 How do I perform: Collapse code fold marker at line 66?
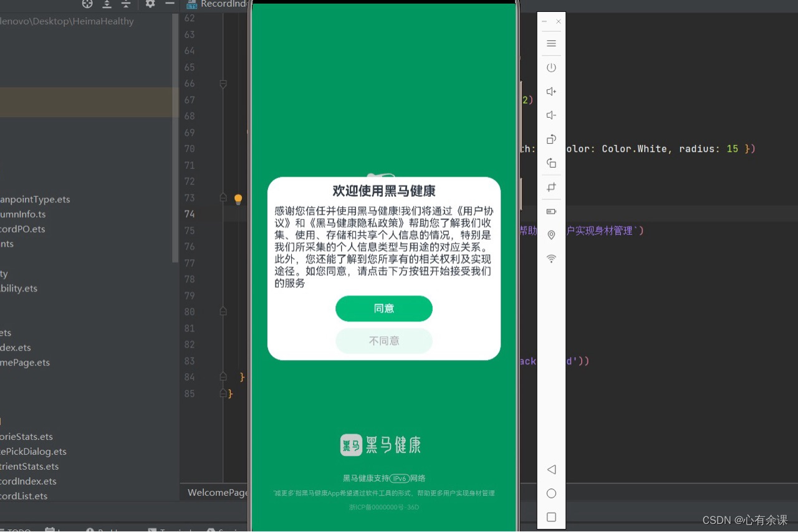tap(223, 83)
